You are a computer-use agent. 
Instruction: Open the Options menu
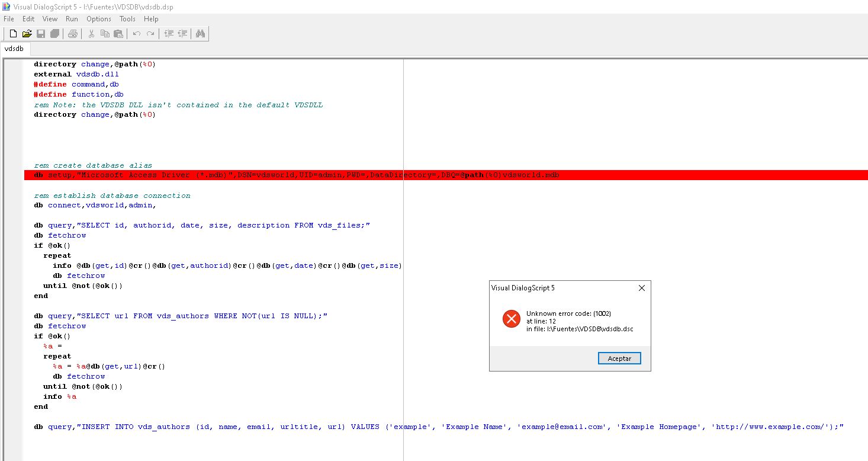99,19
